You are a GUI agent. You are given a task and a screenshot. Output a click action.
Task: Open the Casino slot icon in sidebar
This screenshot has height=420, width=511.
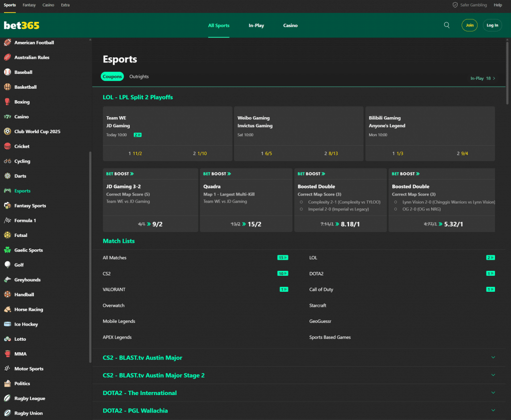point(7,117)
